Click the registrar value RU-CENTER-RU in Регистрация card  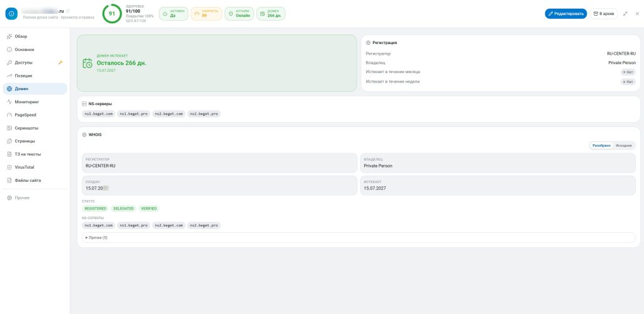[621, 54]
